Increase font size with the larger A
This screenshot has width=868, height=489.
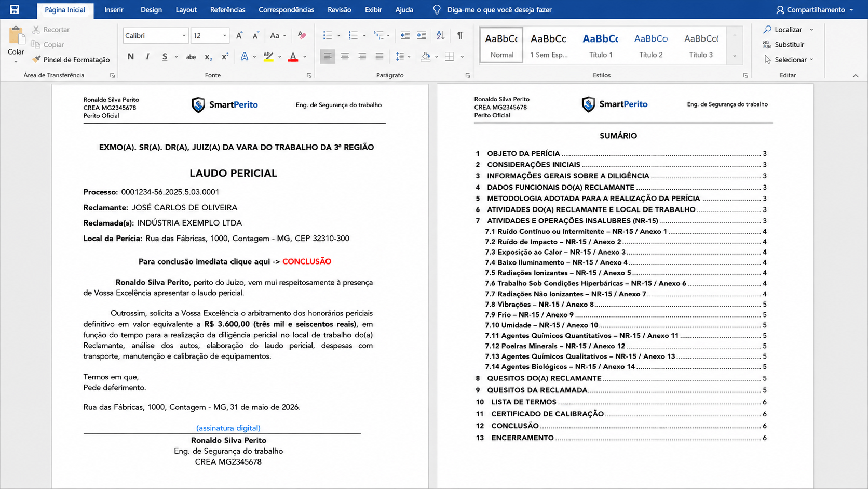239,35
